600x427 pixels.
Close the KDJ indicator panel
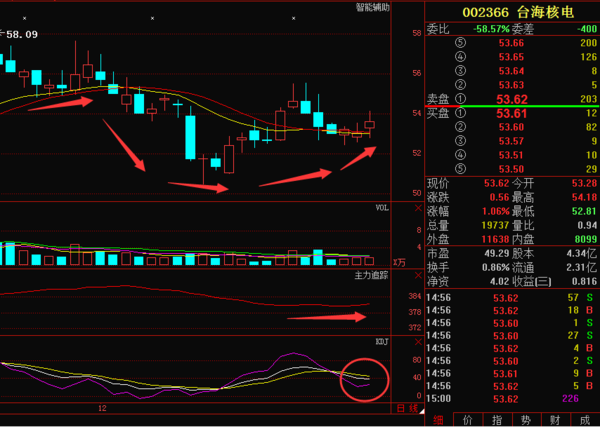coord(418,342)
